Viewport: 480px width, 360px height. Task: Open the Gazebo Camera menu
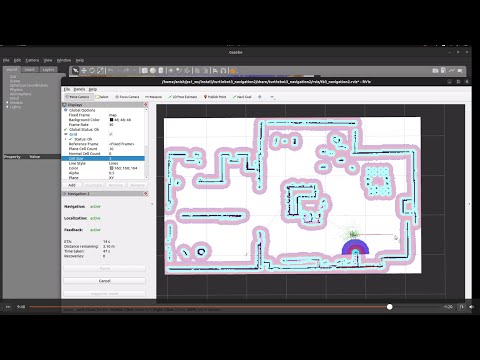(32, 60)
